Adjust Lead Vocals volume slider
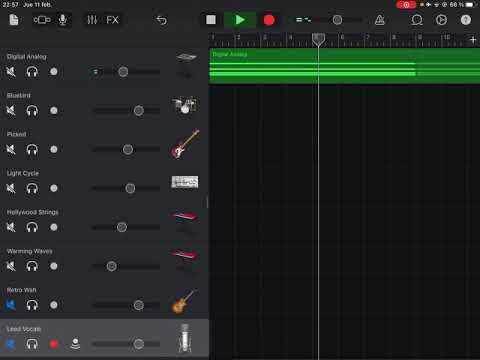This screenshot has width=480, height=360. point(139,344)
